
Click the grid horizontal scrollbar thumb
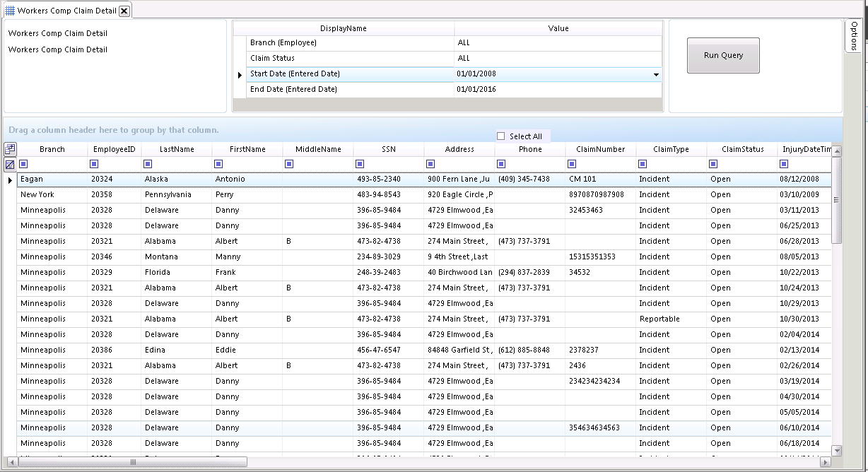coord(132,462)
